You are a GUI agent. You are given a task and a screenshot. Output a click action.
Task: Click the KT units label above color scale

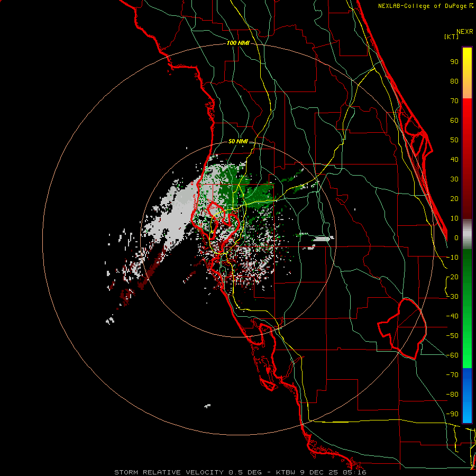click(451, 36)
